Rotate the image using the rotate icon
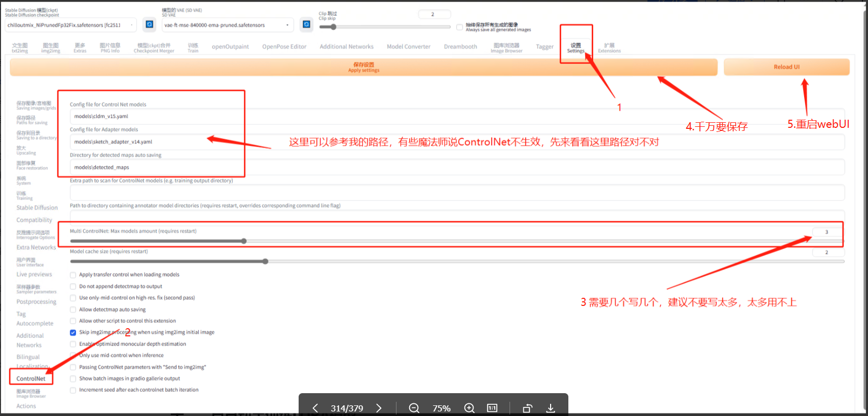 pos(527,408)
